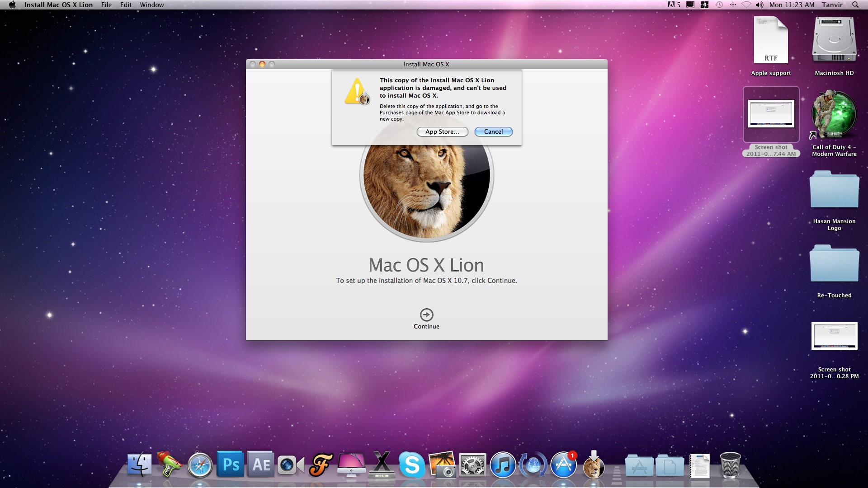The width and height of the screenshot is (868, 488).
Task: Open the orange F script app in dock
Action: [x=321, y=465]
